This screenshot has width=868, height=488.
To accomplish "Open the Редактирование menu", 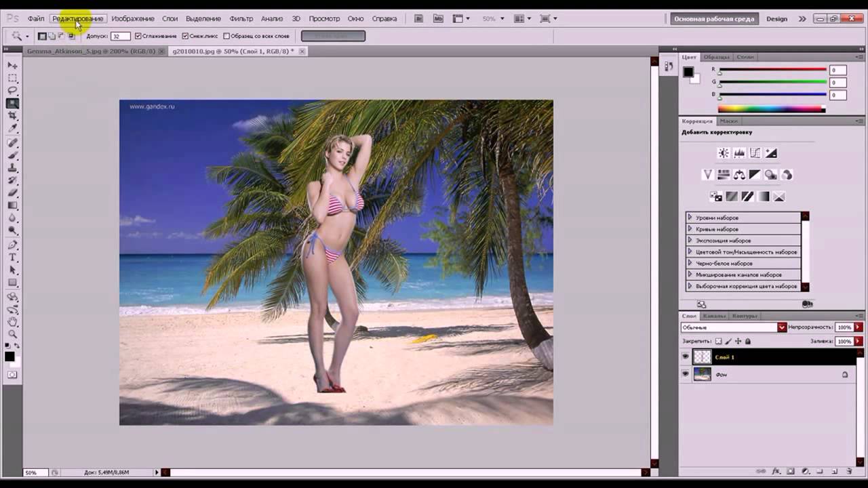I will click(78, 18).
